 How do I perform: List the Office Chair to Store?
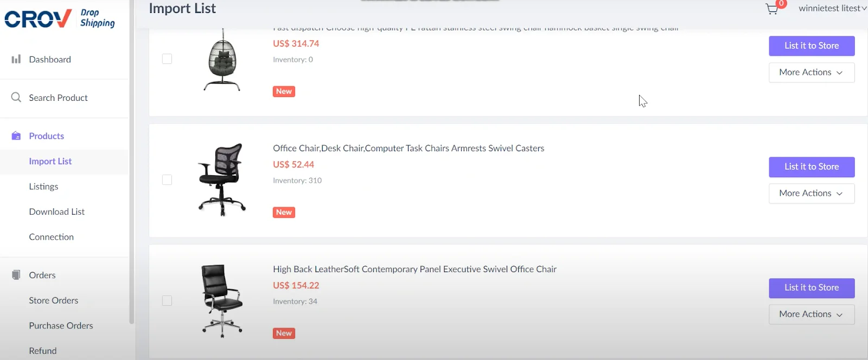[x=811, y=167]
